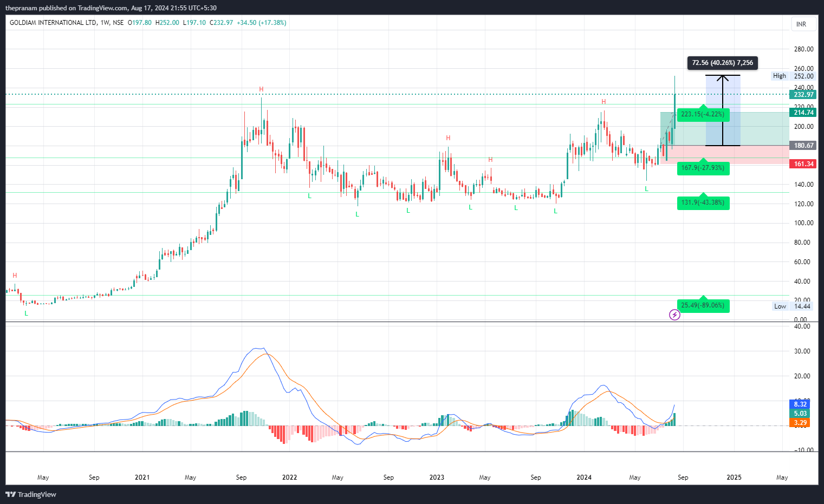Click the purple lightning bolt event icon

(x=674, y=315)
